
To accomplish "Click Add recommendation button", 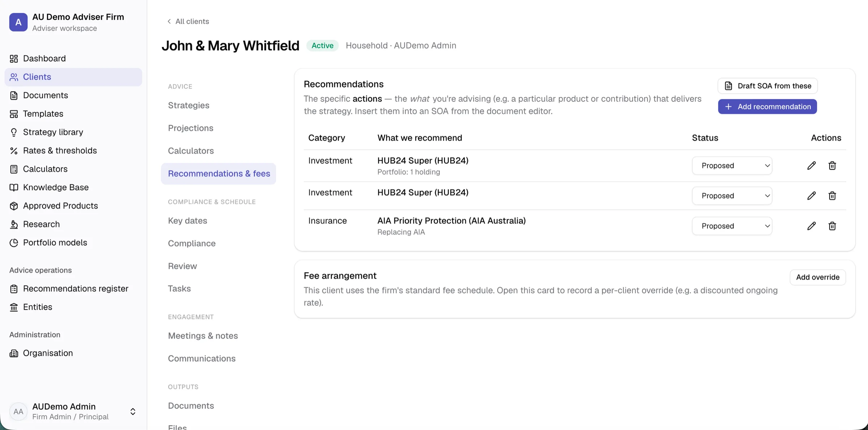I will [x=767, y=107].
